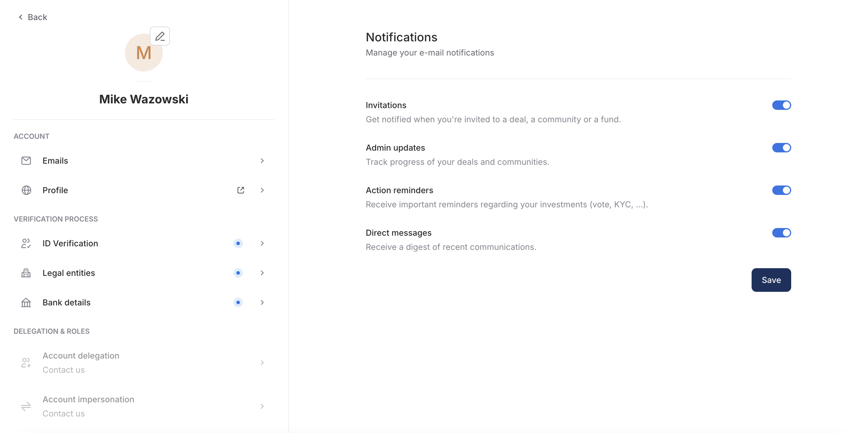
Task: Click the Account impersonation row chevron
Action: (262, 406)
